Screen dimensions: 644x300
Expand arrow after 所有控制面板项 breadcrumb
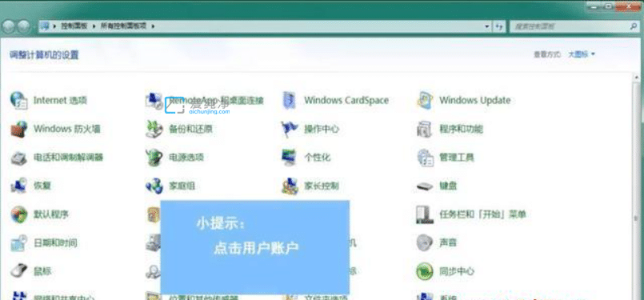click(x=153, y=26)
